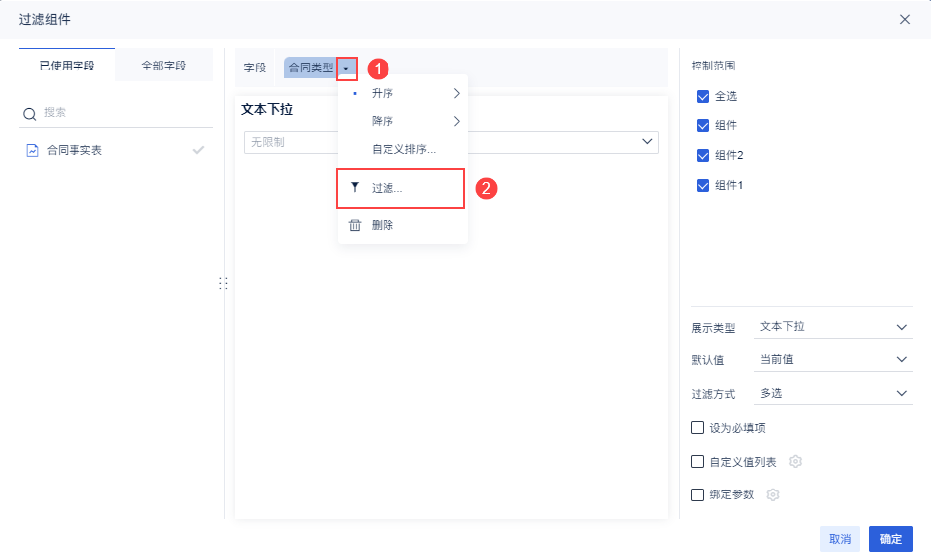Switch to the 全部字段 tab

pyautogui.click(x=164, y=66)
